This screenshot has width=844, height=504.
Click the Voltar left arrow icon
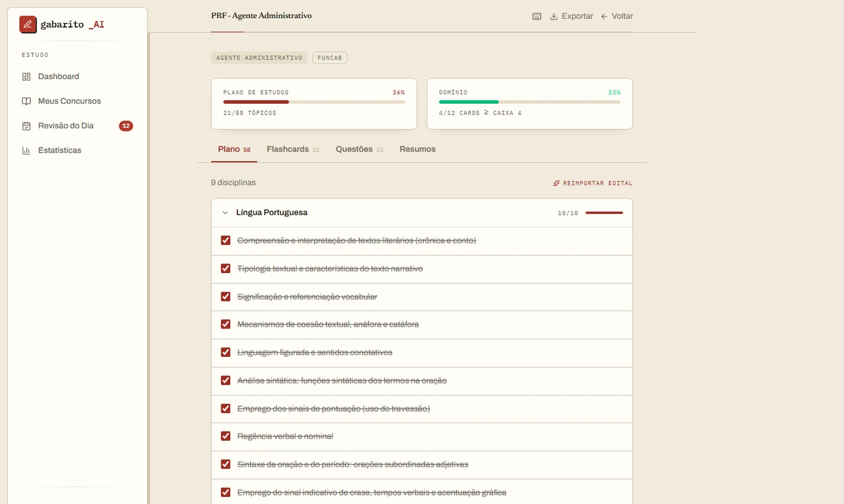pos(604,16)
